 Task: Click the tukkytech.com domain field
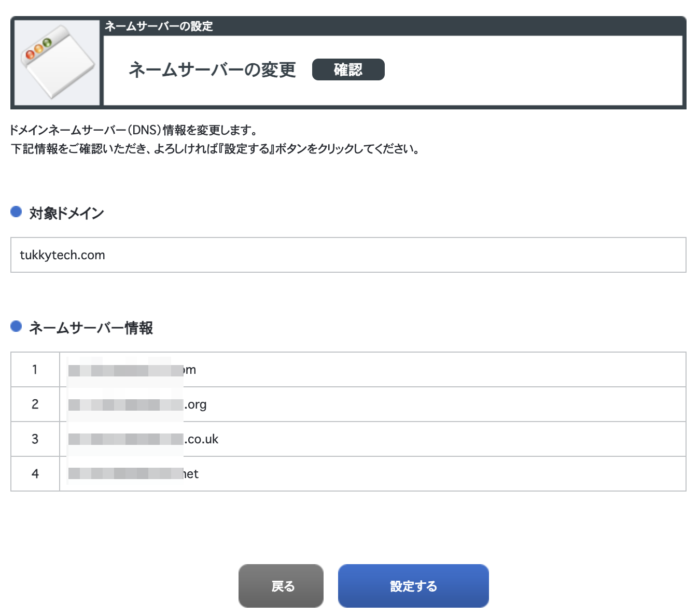pos(347,255)
